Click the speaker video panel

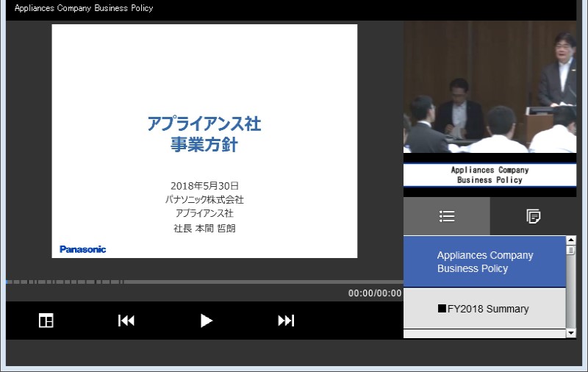click(x=490, y=87)
